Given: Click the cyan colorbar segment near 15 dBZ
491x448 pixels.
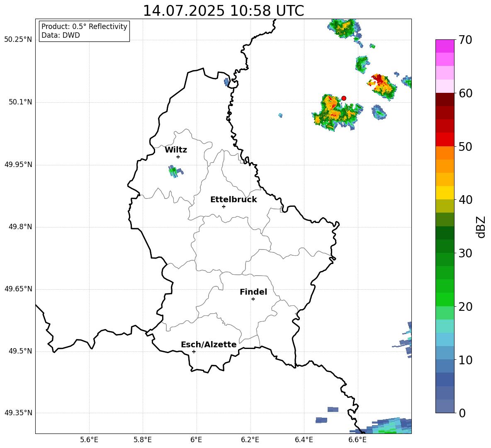Looking at the screenshot, I should point(445,326).
